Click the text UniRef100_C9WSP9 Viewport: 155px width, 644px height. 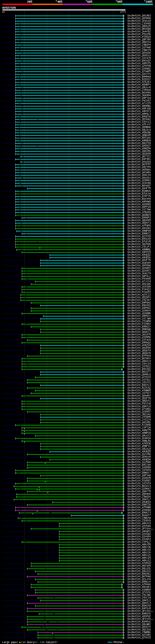139,45
